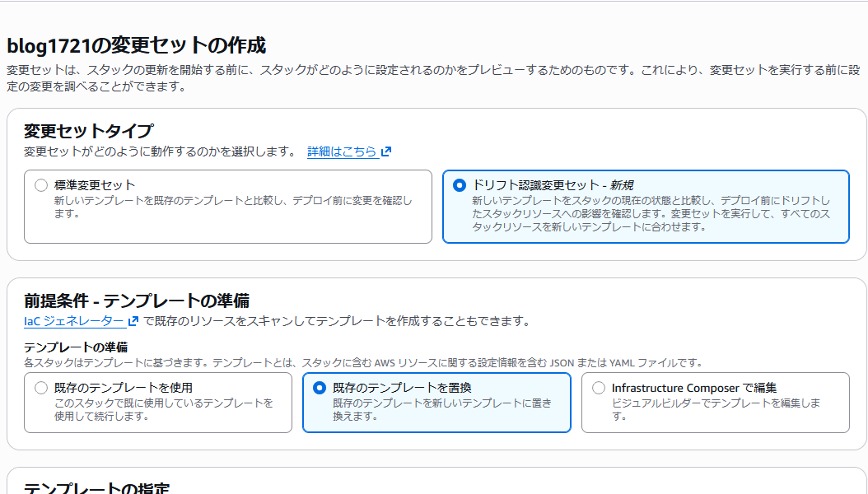Viewport: 868px width, 494px height.
Task: Click description under 既存のテンプレートを置換
Action: (435, 409)
